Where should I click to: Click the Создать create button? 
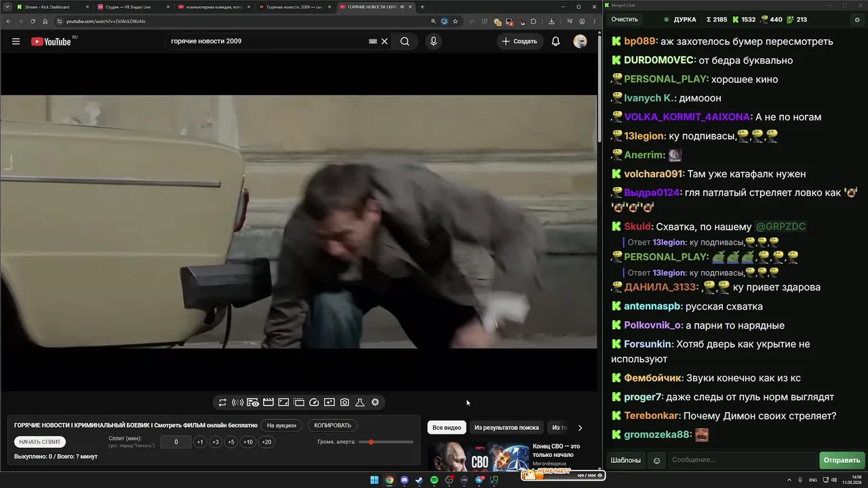coord(519,41)
